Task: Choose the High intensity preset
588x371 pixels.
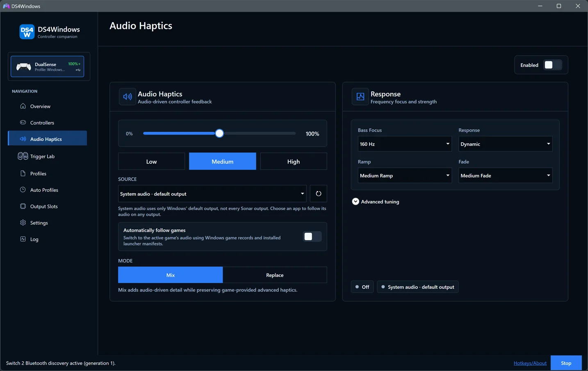Action: 294,162
